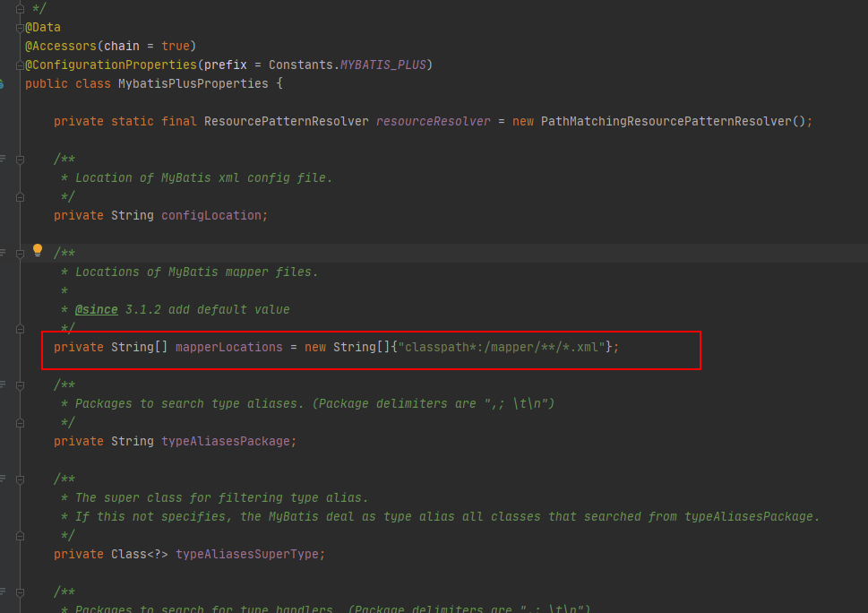The height and width of the screenshot is (613, 868).
Task: Click the typeAliasesSuperType declaration
Action: pyautogui.click(x=250, y=554)
